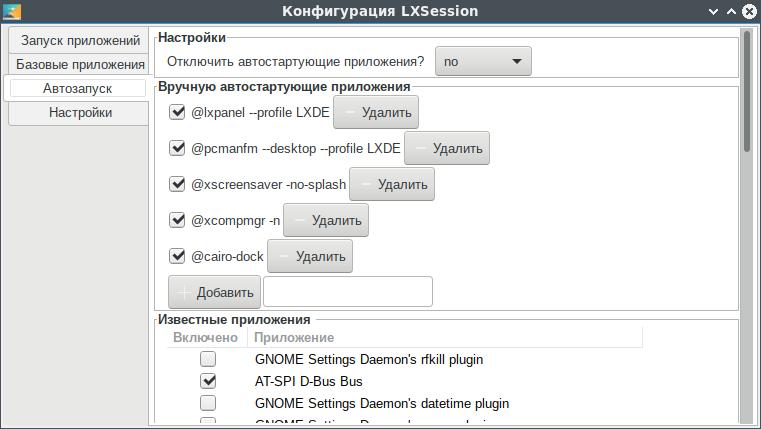Uncheck the @lxpanel --profile LXDE checkbox
Screen dimensions: 761x429
178,113
